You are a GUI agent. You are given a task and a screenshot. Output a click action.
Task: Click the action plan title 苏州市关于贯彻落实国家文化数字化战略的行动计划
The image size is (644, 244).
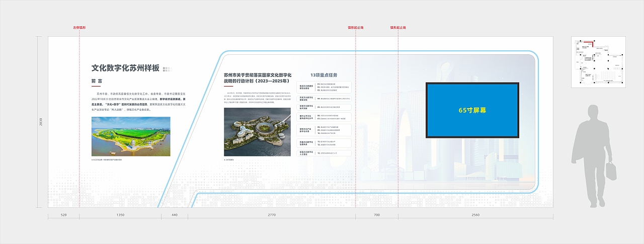258,77
